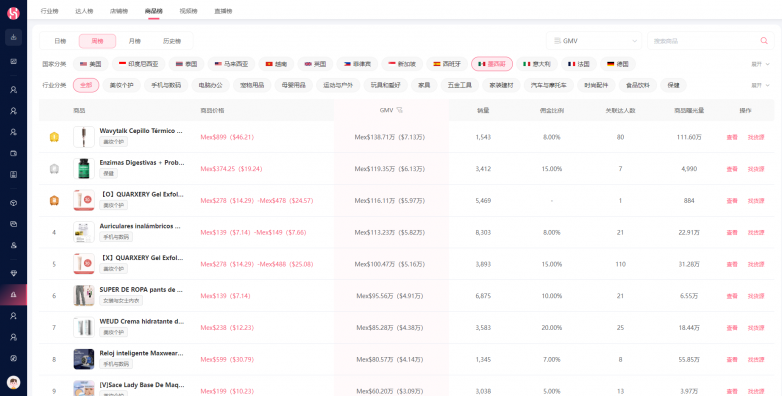Open the compass icon near the sidebar bottom

pyautogui.click(x=13, y=358)
